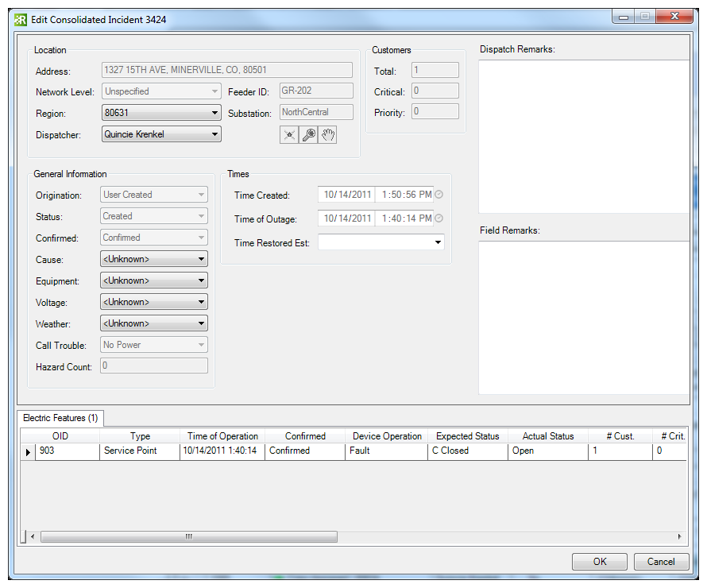
Task: Click the flash/highlight location icon button
Action: tap(289, 135)
